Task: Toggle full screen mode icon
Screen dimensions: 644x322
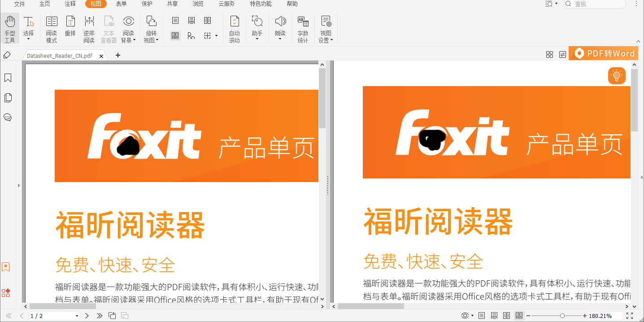Action: pyautogui.click(x=630, y=316)
